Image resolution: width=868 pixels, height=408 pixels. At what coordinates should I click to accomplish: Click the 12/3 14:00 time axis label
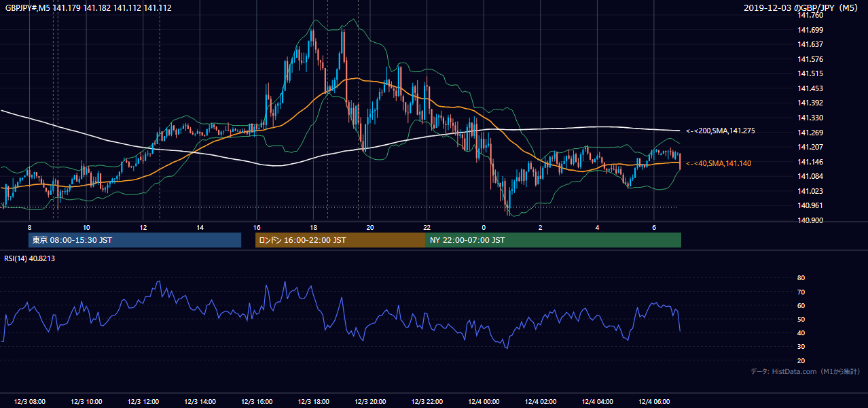[200, 402]
